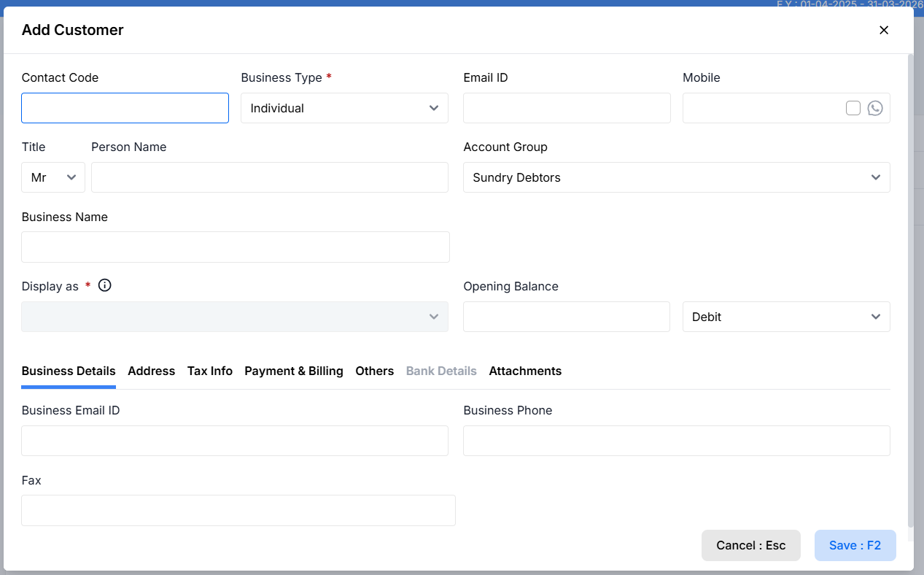Expand the Title dropdown showing Mr

53,177
